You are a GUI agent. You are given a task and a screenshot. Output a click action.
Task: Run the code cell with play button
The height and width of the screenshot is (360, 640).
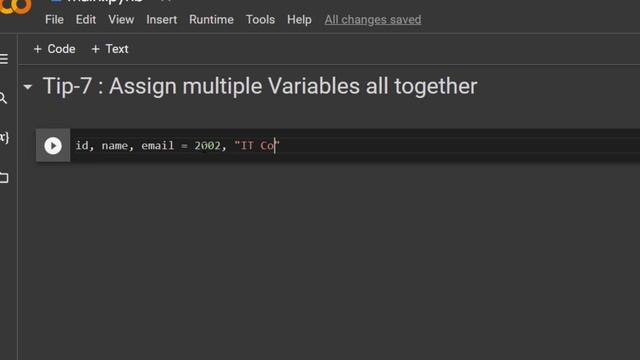pyautogui.click(x=53, y=146)
